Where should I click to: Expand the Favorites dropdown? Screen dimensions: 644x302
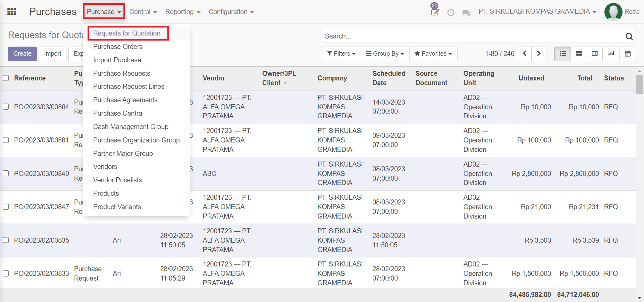433,54
